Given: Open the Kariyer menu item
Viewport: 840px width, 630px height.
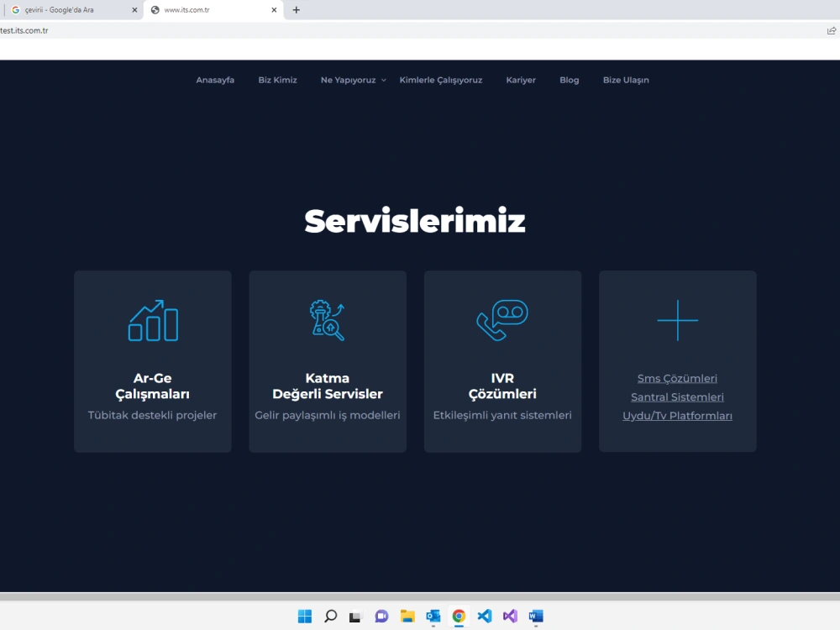Looking at the screenshot, I should (521, 80).
